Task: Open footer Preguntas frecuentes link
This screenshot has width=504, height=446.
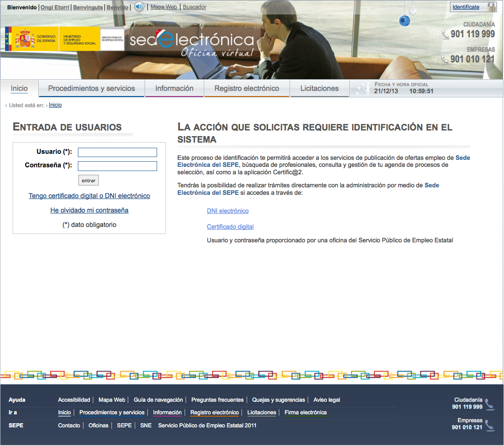Action: 217,400
